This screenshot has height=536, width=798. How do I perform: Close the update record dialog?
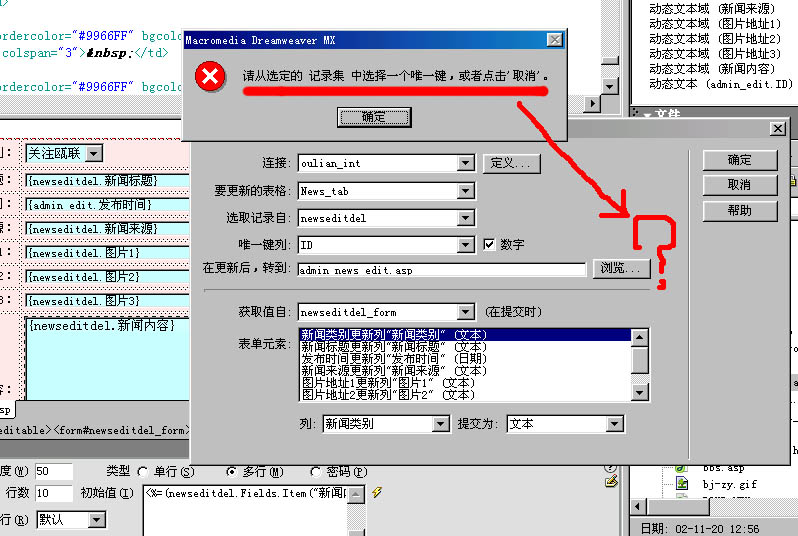click(777, 129)
